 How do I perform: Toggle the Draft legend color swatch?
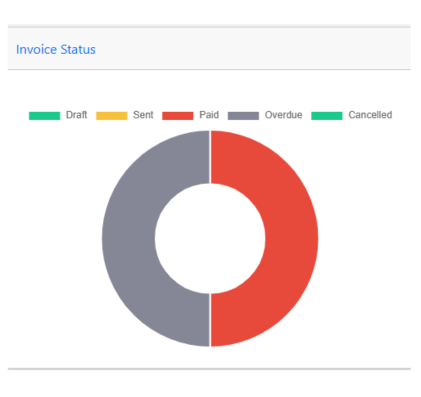click(x=44, y=115)
